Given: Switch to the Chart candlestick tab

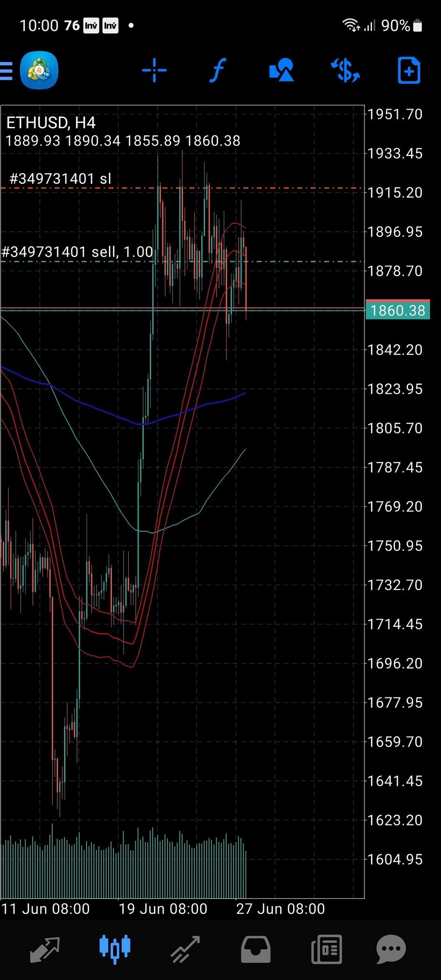Looking at the screenshot, I should 115,949.
